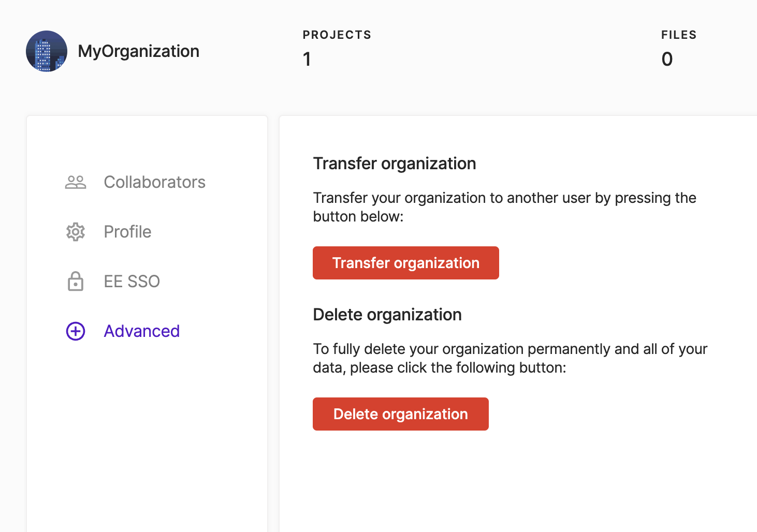
Task: Click the red Transfer organization button
Action: click(406, 263)
